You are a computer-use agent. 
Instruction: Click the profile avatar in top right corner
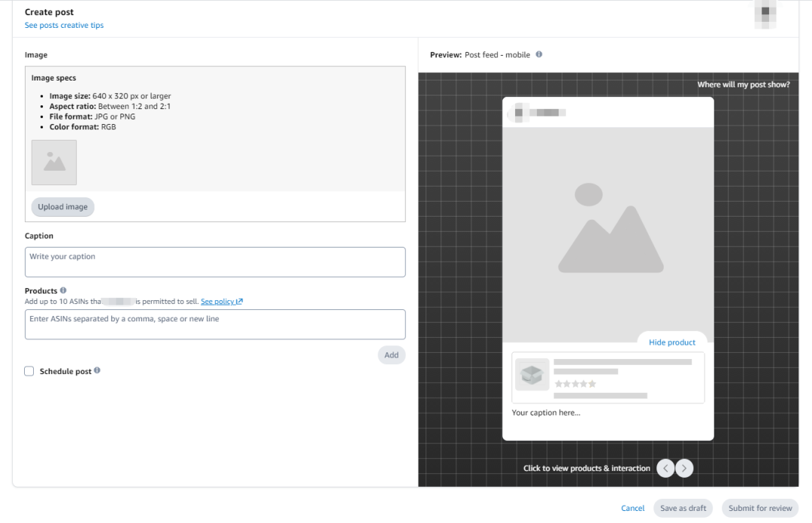[765, 14]
